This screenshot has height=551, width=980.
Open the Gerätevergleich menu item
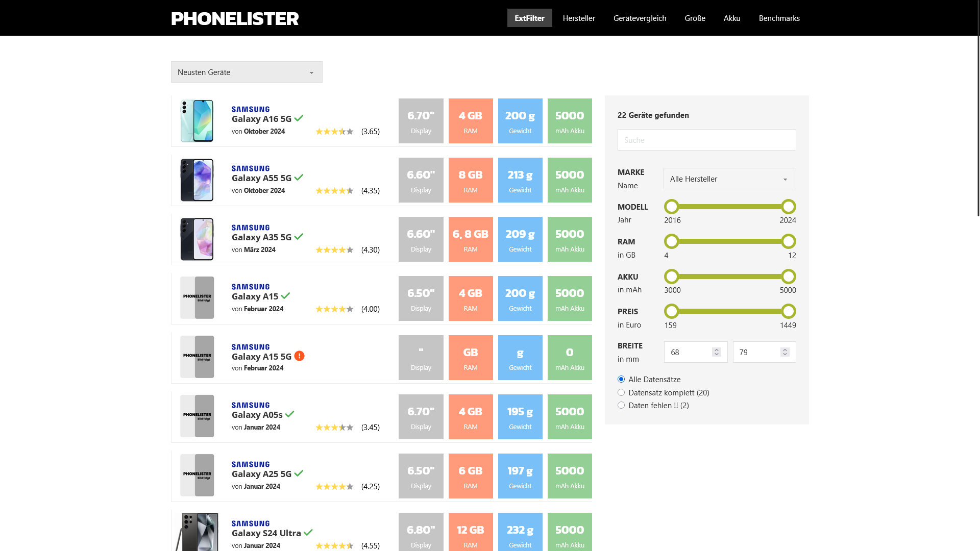640,18
